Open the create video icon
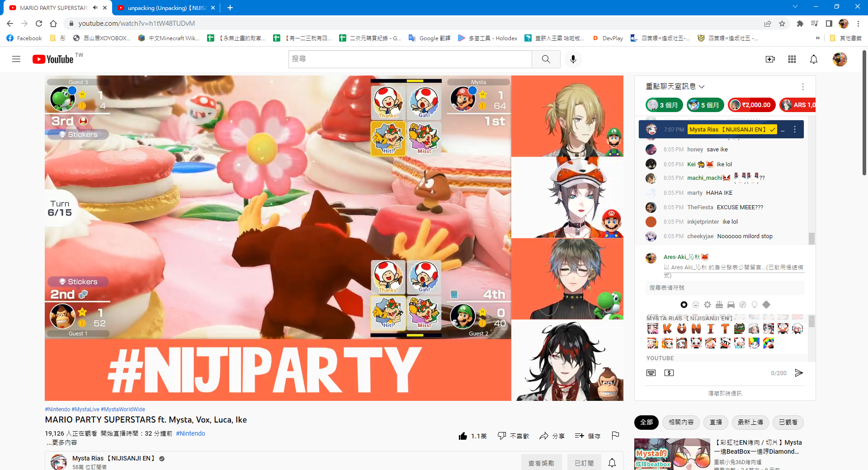Viewport: 868px width, 470px height. click(x=770, y=59)
